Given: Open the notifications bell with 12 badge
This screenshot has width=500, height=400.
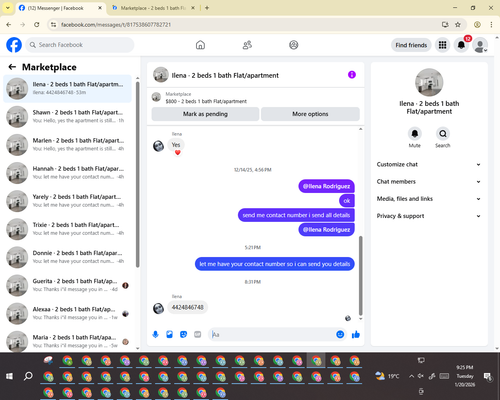Looking at the screenshot, I should 461,45.
